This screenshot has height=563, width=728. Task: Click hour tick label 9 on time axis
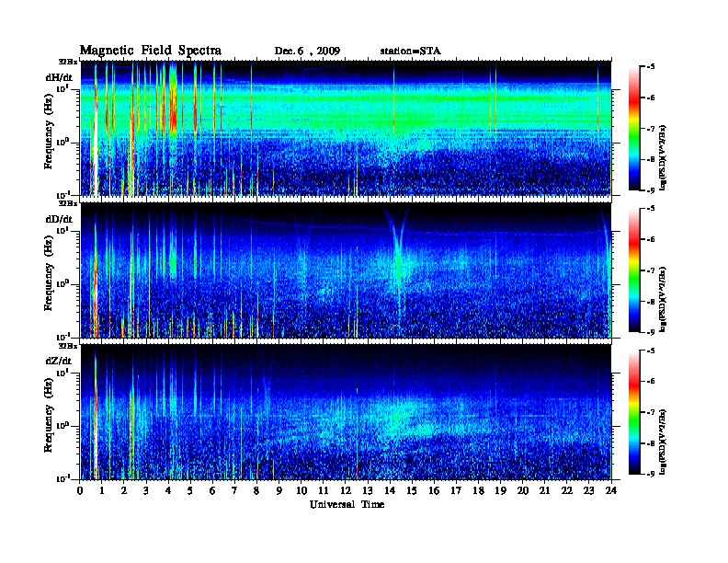[279, 491]
